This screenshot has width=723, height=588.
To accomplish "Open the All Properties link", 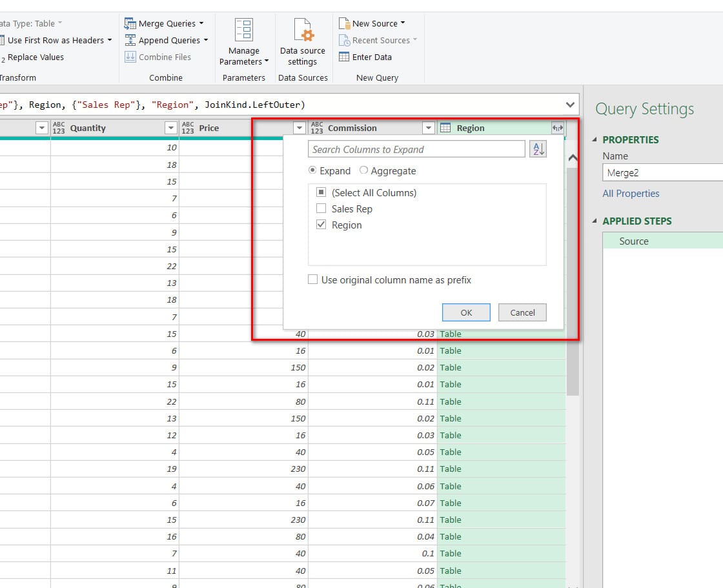I will [631, 194].
